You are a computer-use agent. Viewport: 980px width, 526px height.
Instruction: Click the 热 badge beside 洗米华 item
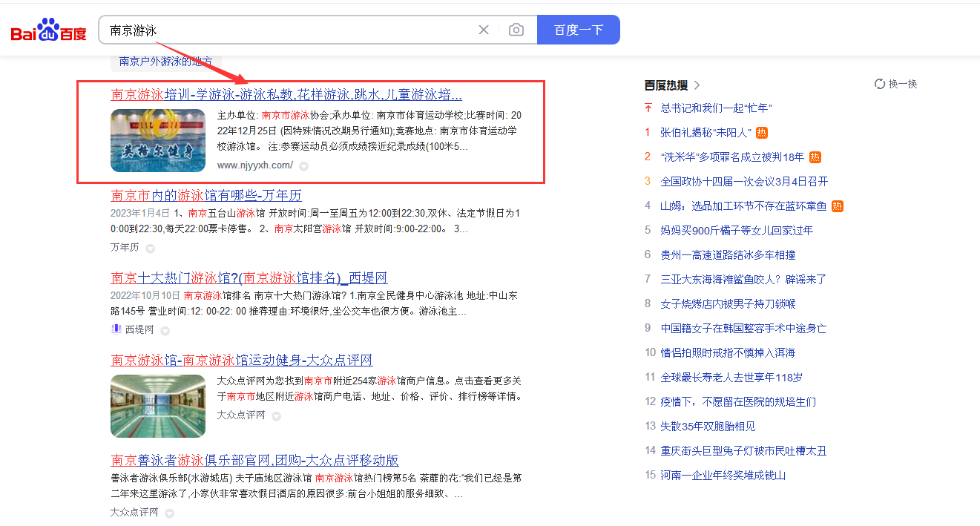815,157
